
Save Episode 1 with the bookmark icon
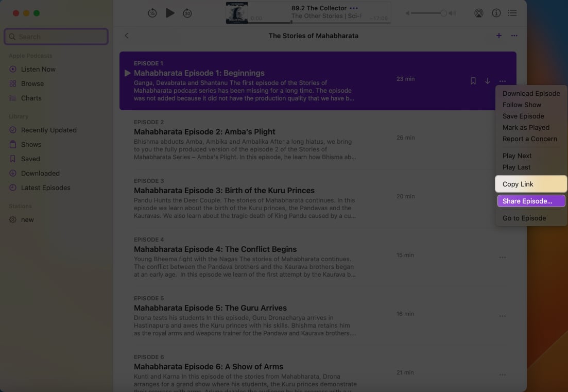point(473,81)
